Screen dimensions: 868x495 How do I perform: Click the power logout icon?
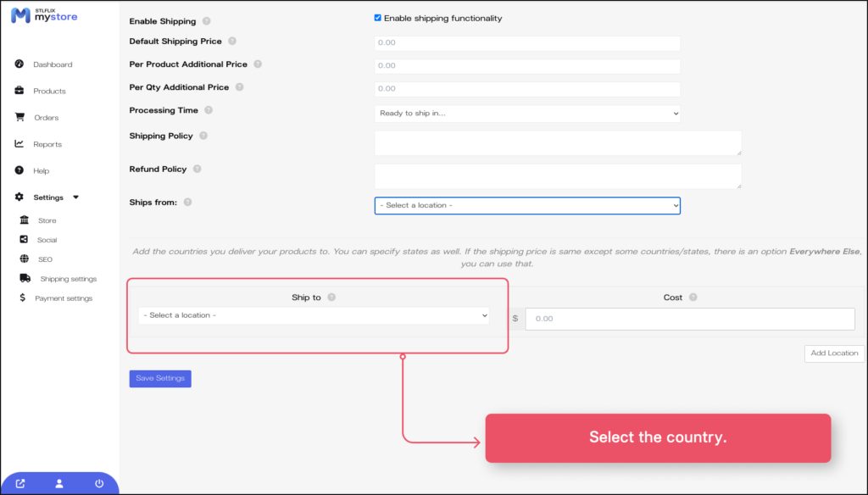click(99, 484)
